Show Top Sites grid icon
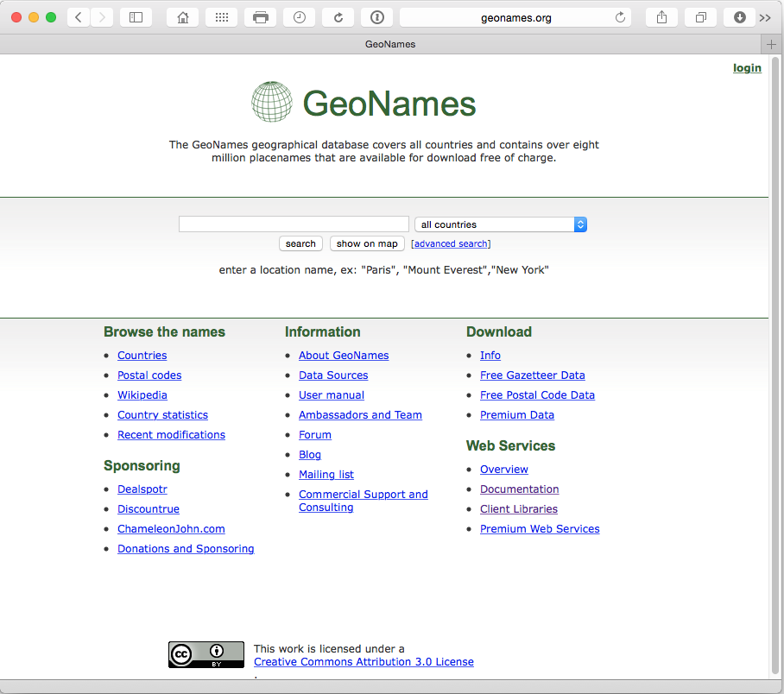 222,17
